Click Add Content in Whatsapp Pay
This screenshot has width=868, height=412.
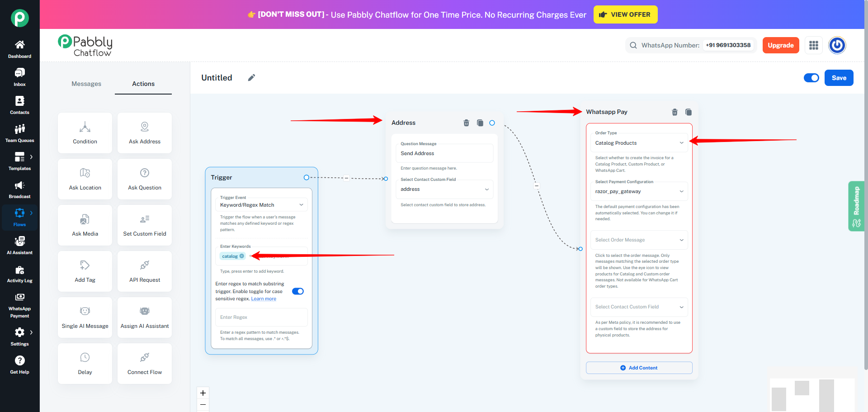point(639,368)
